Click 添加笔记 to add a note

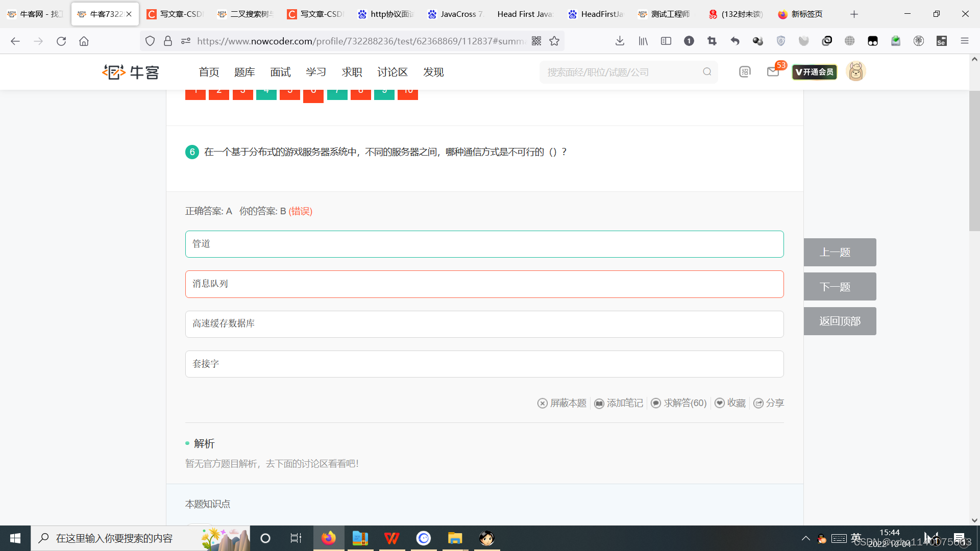(x=619, y=403)
